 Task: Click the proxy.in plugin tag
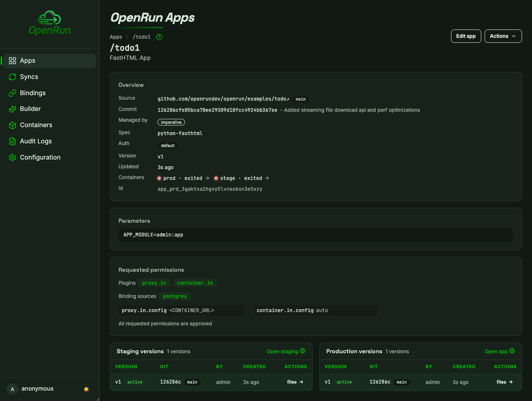[x=154, y=283]
